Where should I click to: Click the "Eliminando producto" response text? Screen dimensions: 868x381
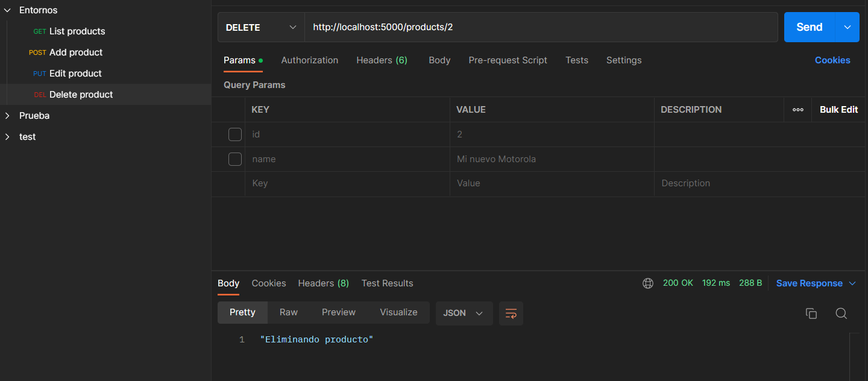[317, 340]
